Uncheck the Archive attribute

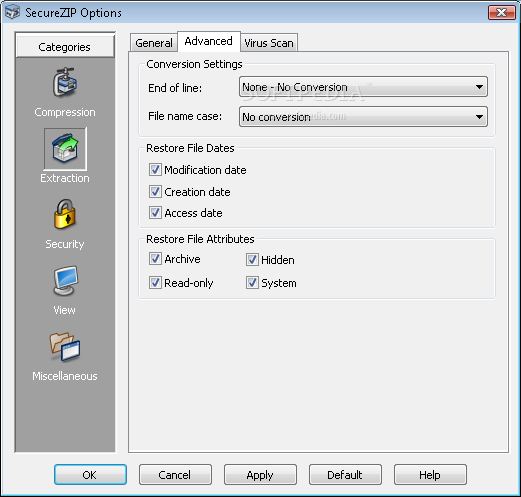(155, 259)
